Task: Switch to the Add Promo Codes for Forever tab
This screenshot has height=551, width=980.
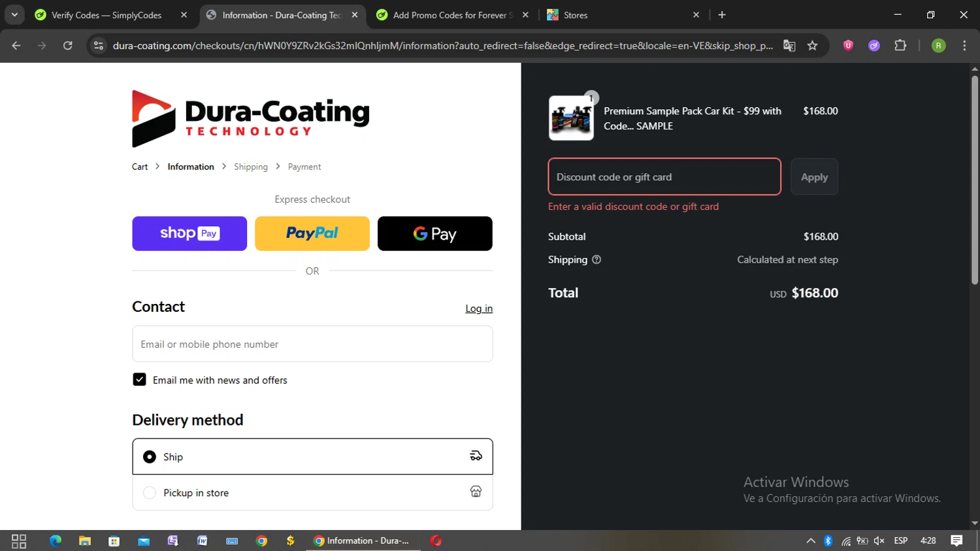Action: (452, 15)
